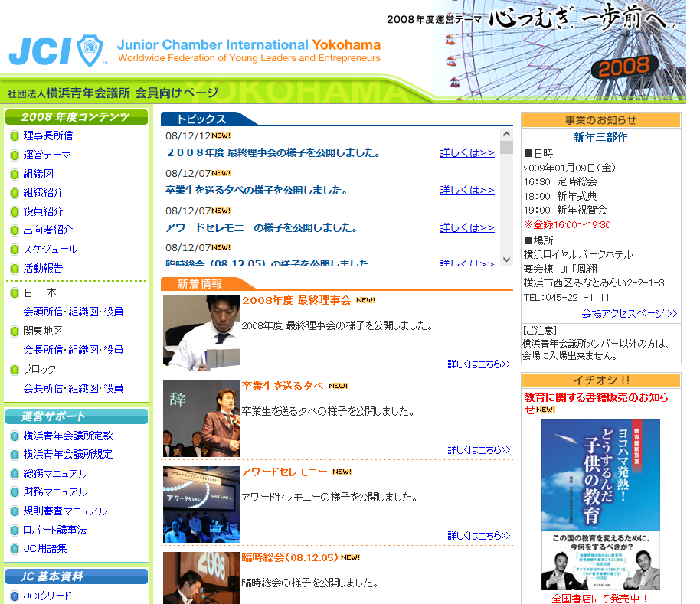
Task: Click green bullet icon beside 活動報告
Action: (15, 268)
